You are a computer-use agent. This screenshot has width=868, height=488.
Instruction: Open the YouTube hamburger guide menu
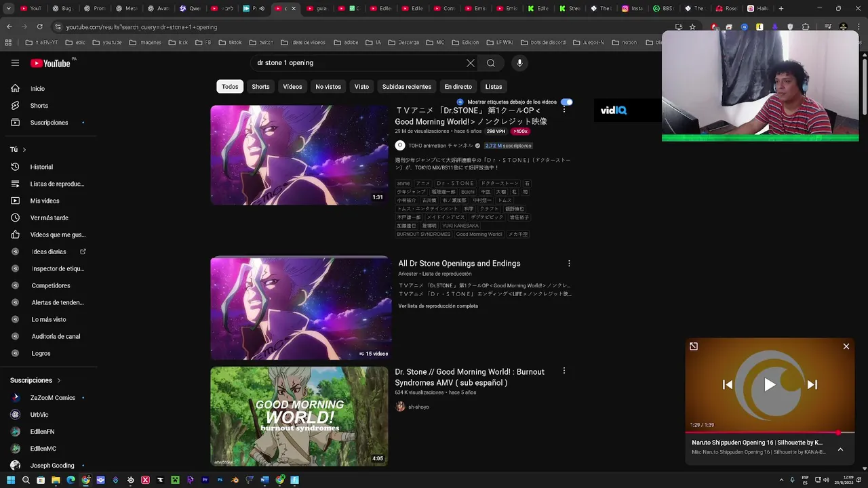(15, 63)
